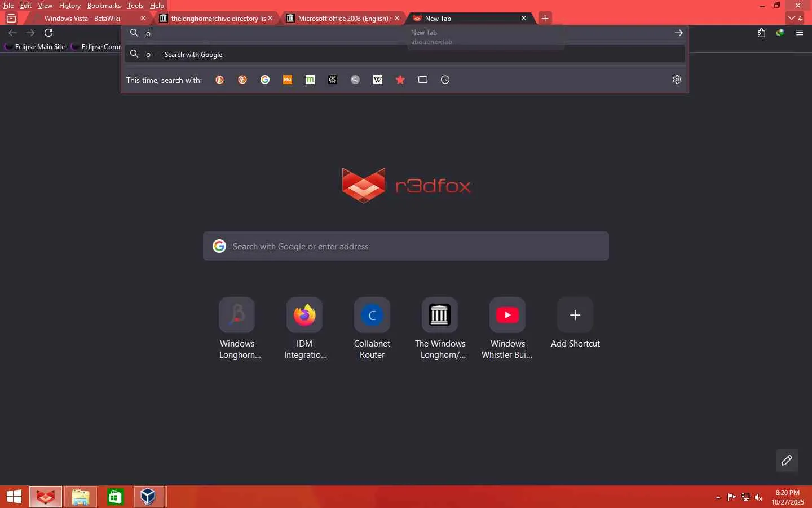Screen dimensions: 812x508
Task: Click the r3dfox taskbar button
Action: [x=46, y=497]
